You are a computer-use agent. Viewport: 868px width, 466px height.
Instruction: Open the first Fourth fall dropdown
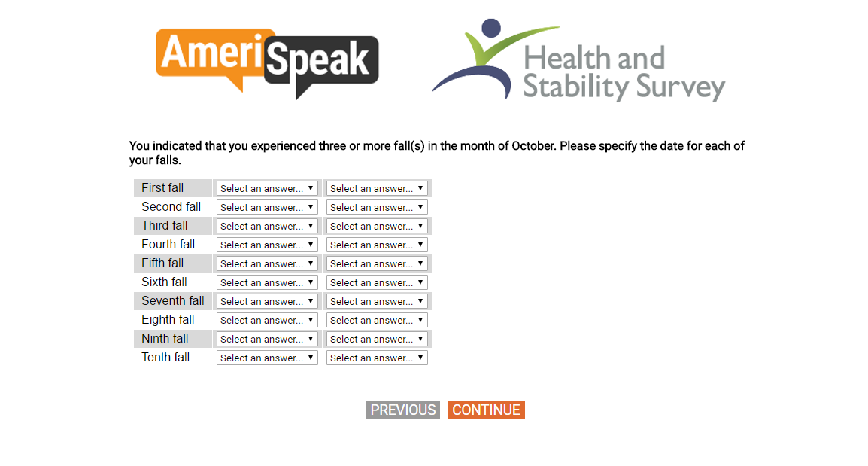tap(267, 245)
